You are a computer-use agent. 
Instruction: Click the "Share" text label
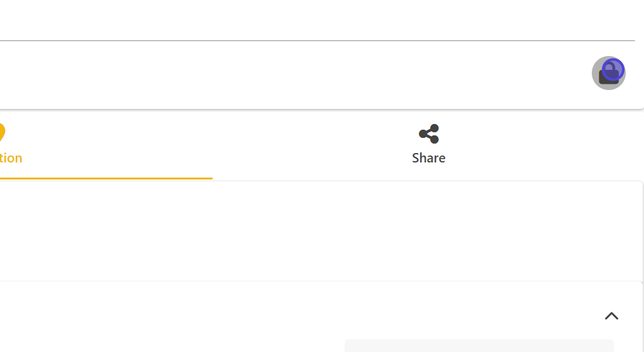point(429,158)
